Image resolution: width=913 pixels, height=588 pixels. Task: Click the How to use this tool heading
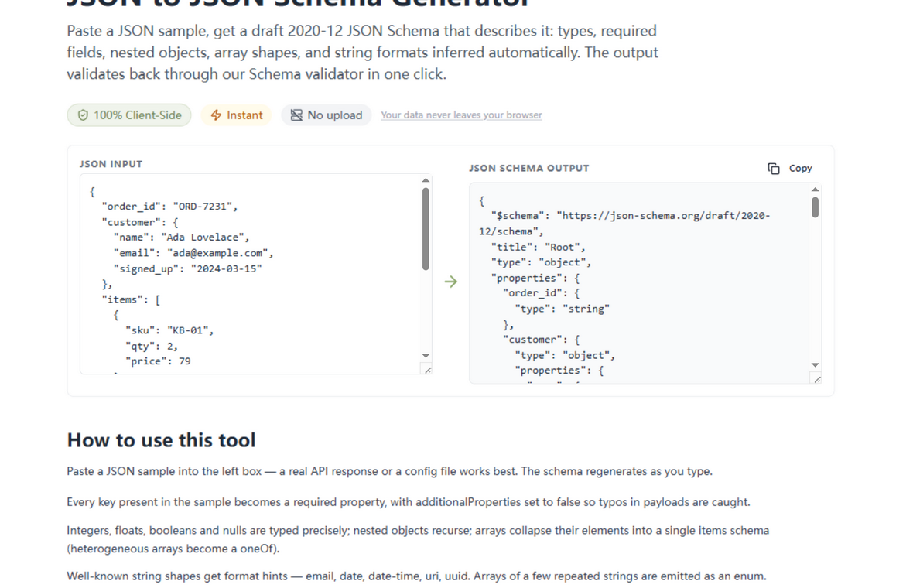161,440
